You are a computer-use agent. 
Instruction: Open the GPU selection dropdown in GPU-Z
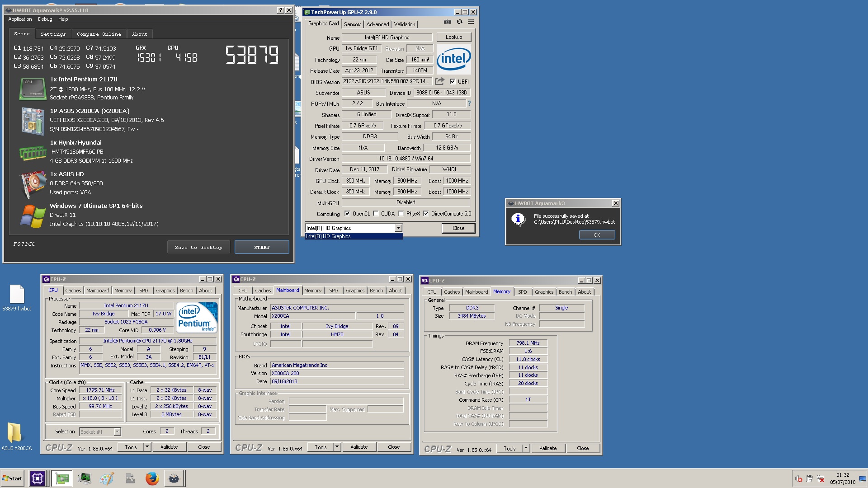[398, 228]
